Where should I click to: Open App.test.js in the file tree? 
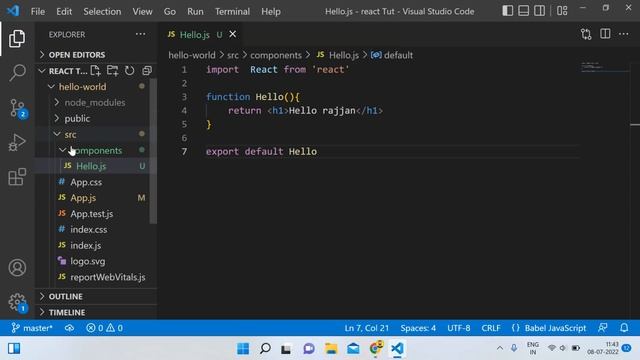pyautogui.click(x=91, y=214)
